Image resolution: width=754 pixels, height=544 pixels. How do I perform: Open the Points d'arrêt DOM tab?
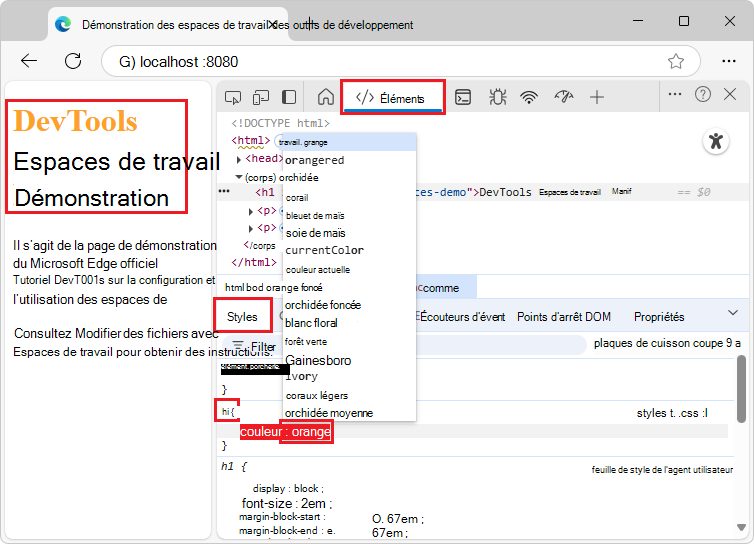tap(564, 317)
